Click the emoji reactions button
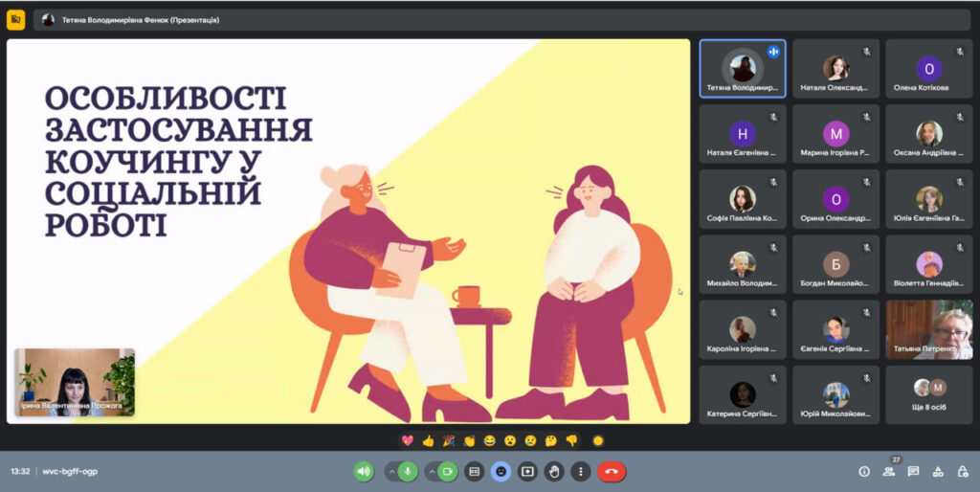980x492 pixels. (501, 471)
